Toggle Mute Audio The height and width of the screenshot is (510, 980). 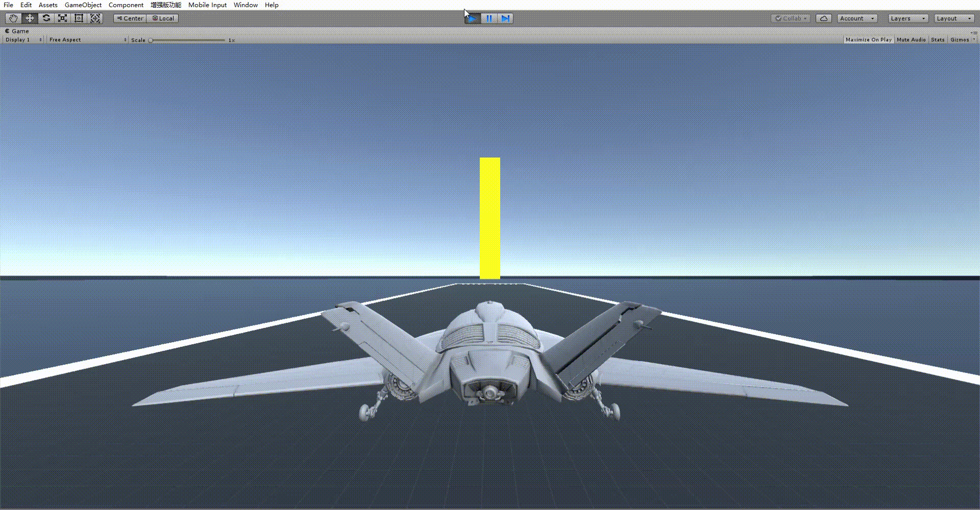point(911,39)
